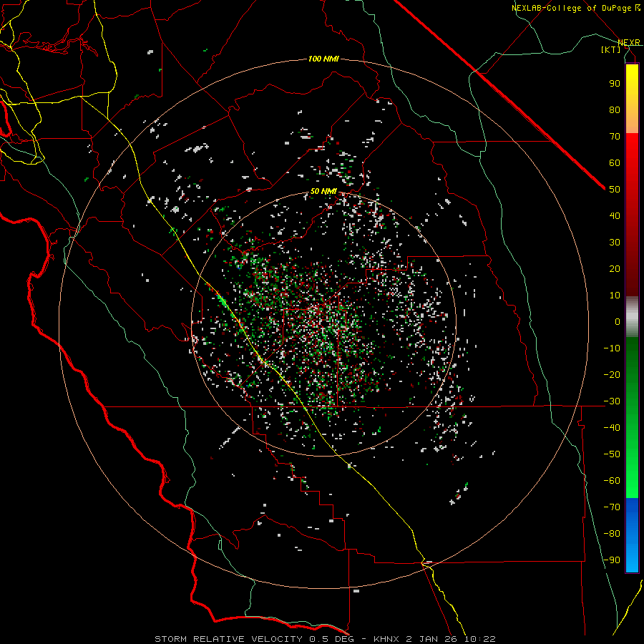Select the "NEXLAB-College of DuPage" watermark text

[572, 8]
